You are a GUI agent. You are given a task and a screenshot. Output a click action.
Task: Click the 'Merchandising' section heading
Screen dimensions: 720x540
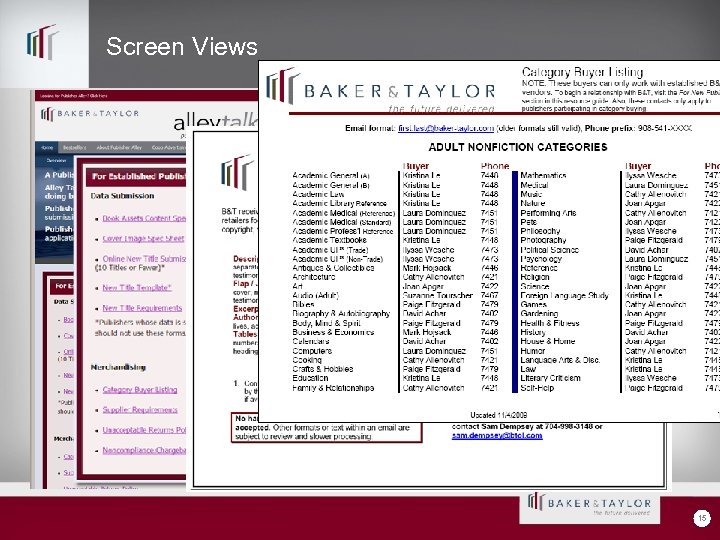coord(118,367)
